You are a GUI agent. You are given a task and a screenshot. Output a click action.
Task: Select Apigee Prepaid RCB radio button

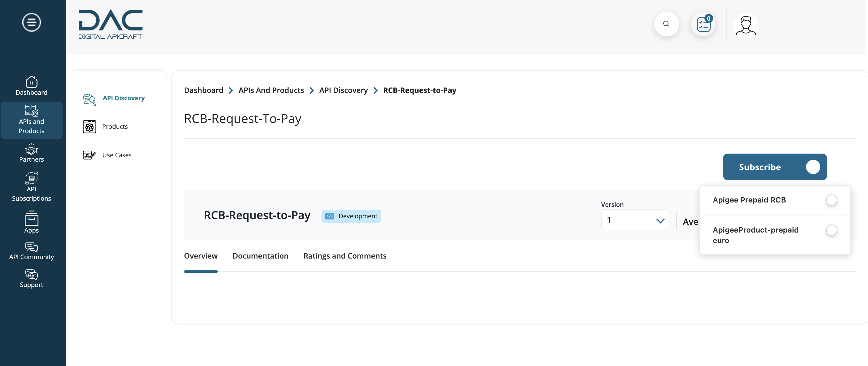pos(832,200)
